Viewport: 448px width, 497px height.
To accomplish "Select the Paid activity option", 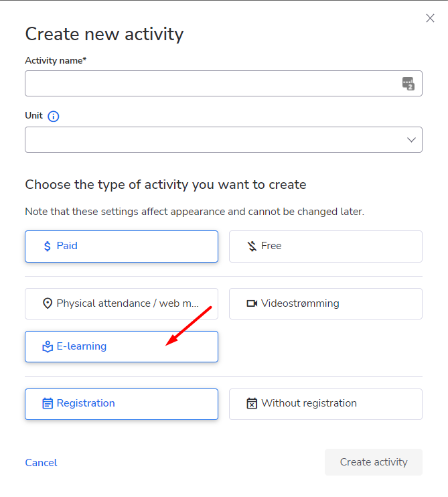I will (x=122, y=246).
